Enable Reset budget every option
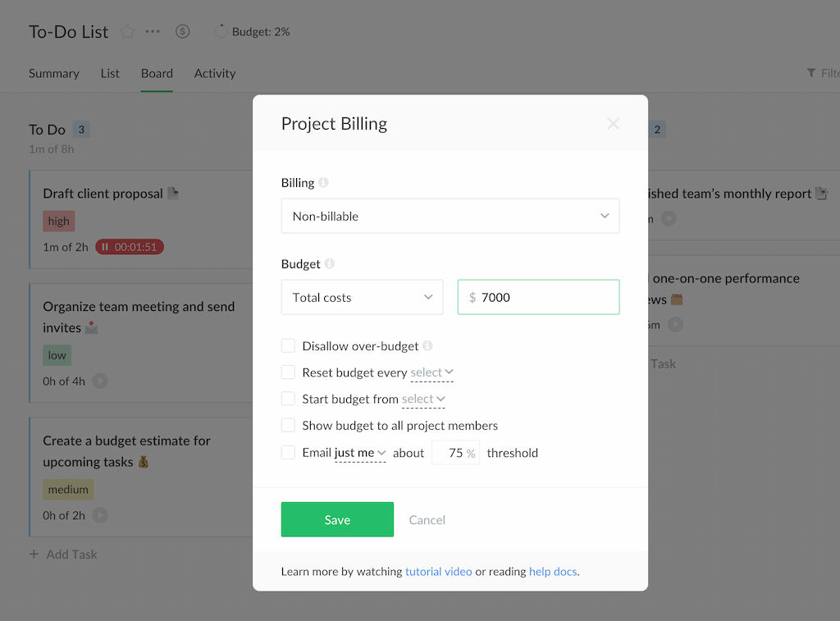 (288, 372)
